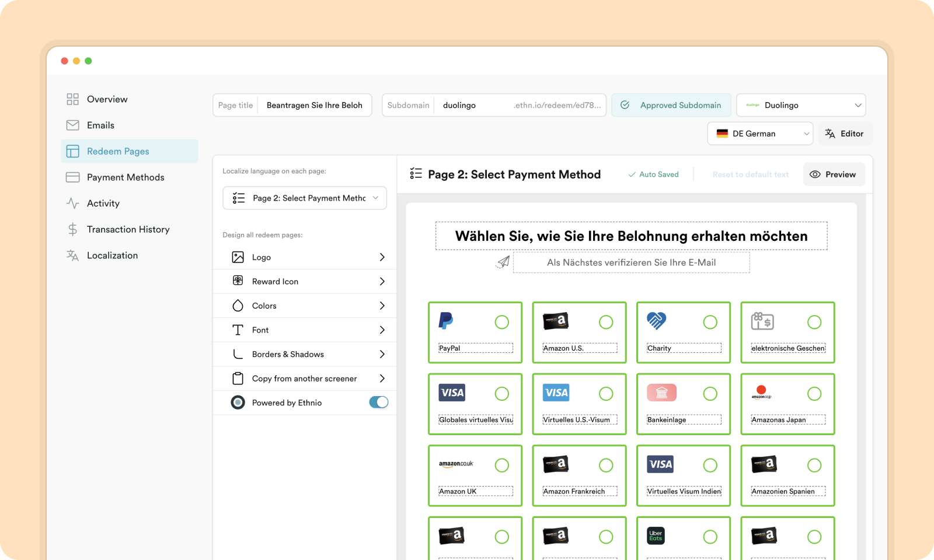Click the Payment Methods card icon
Image resolution: width=934 pixels, height=560 pixels.
(x=72, y=177)
